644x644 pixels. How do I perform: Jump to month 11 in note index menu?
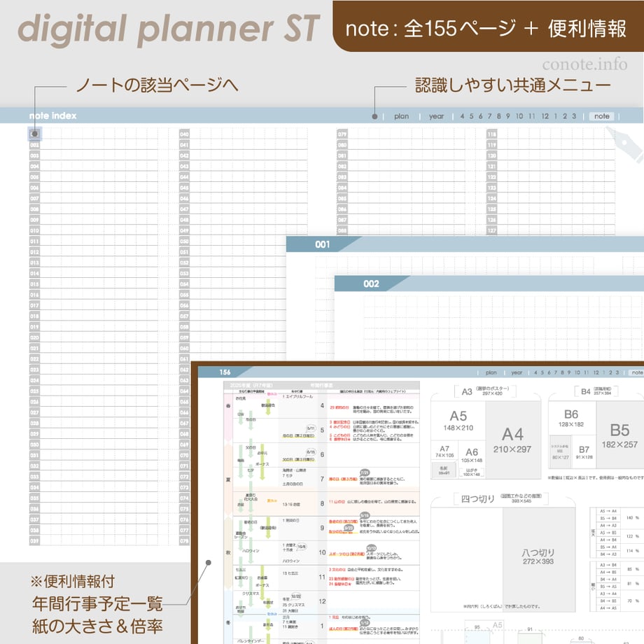(x=532, y=116)
